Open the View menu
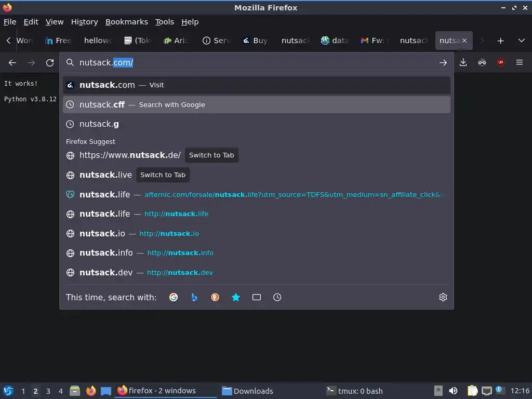The height and width of the screenshot is (399, 532). coord(55,22)
